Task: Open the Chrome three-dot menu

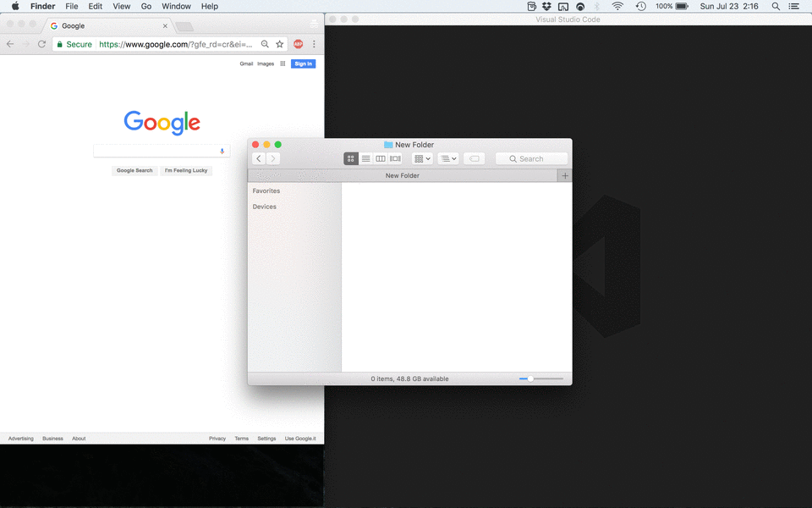Action: coord(314,44)
